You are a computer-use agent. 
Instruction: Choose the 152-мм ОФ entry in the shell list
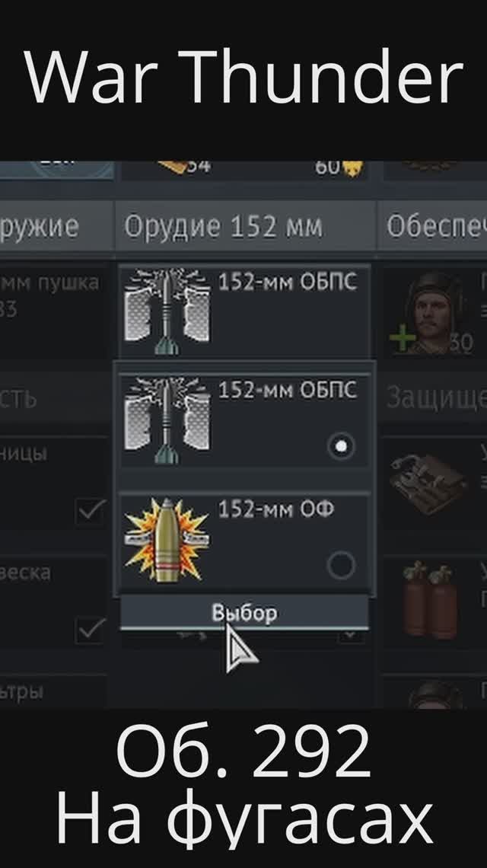[244, 541]
